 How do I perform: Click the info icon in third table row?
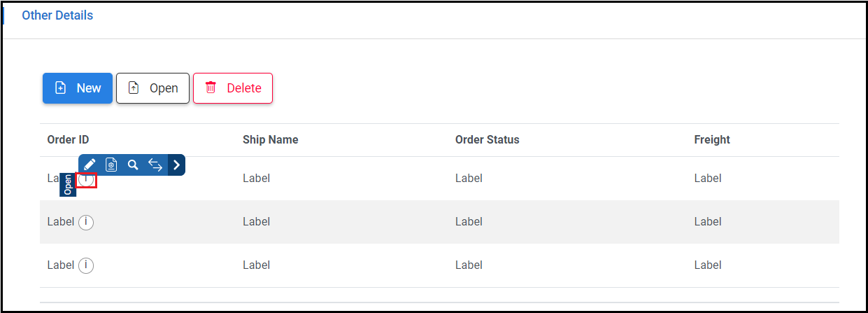tap(86, 265)
